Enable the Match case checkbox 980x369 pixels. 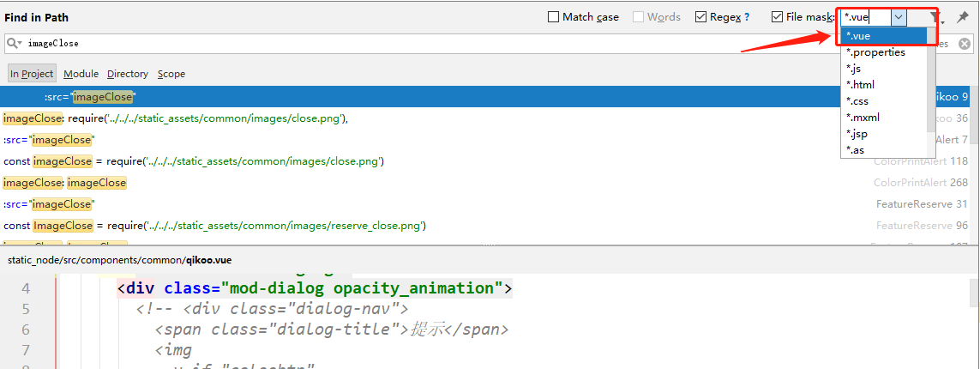[x=553, y=17]
